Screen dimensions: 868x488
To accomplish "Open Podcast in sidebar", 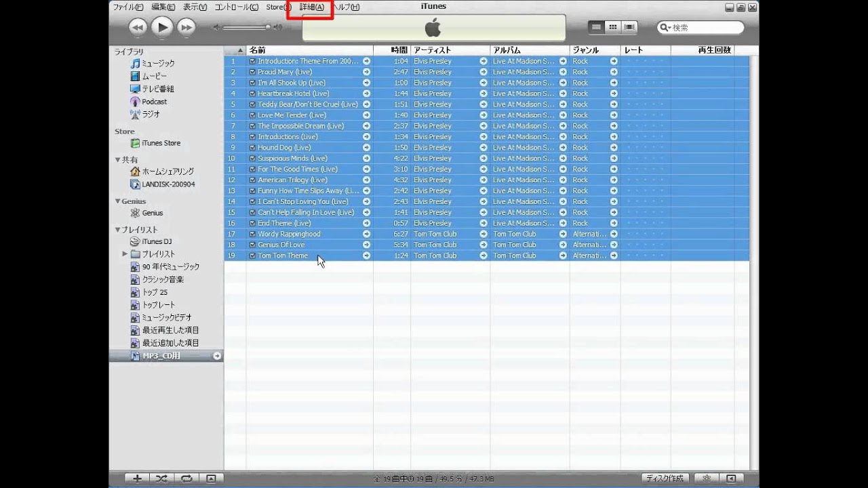I will 149,102.
